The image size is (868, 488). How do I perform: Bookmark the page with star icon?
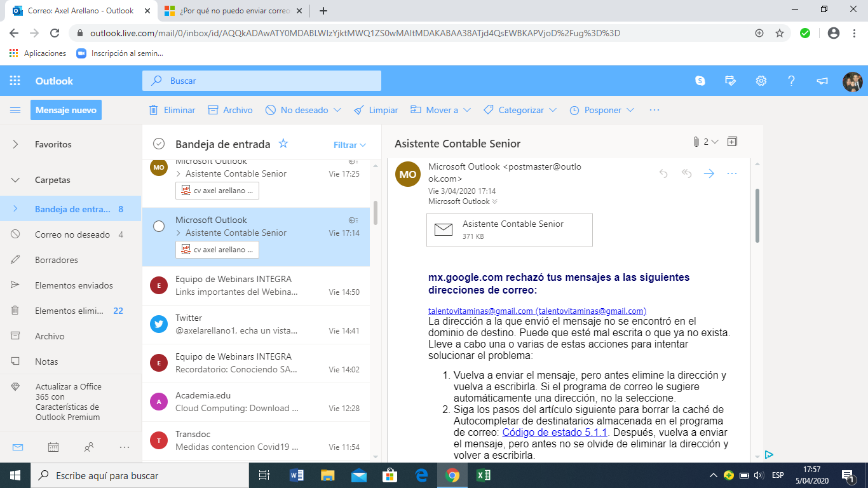780,33
